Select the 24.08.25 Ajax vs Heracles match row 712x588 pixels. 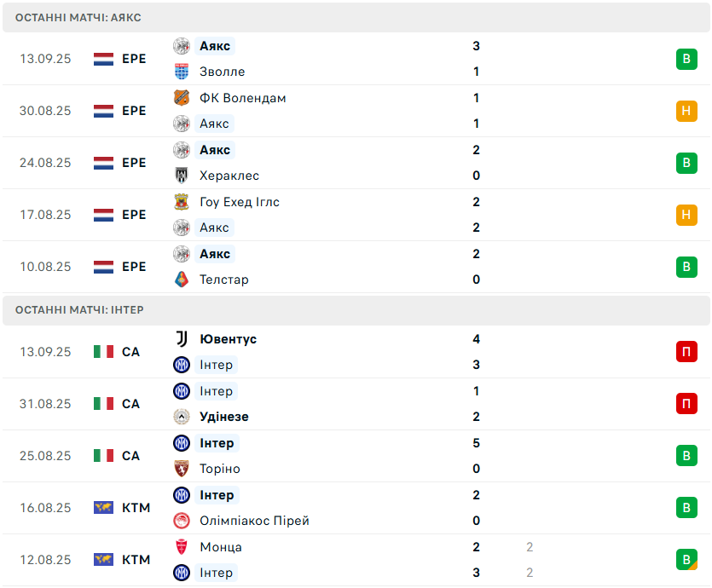(356, 163)
